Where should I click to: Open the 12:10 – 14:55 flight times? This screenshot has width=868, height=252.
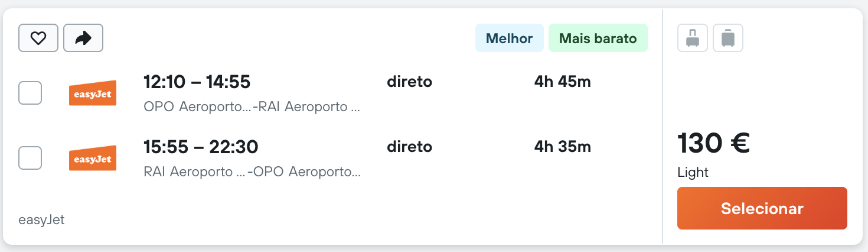197,82
